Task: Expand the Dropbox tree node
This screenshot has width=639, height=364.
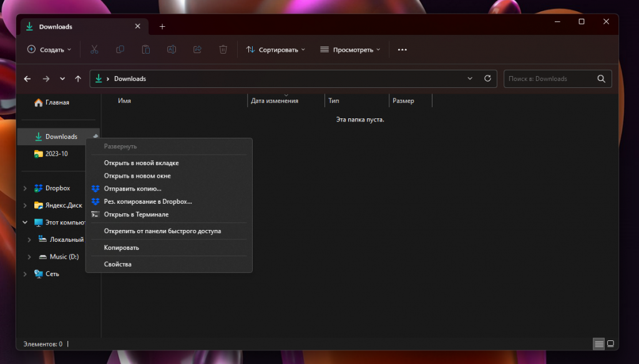Action: tap(26, 188)
